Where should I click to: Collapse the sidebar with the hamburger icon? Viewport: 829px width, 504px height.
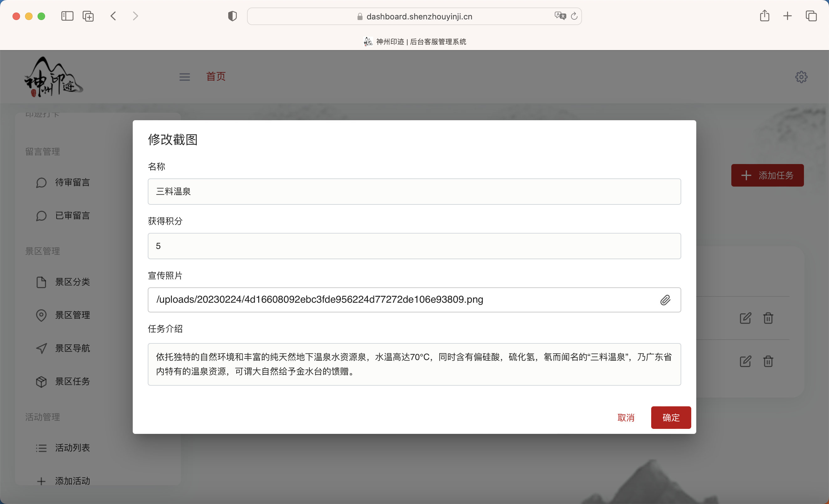coord(184,77)
